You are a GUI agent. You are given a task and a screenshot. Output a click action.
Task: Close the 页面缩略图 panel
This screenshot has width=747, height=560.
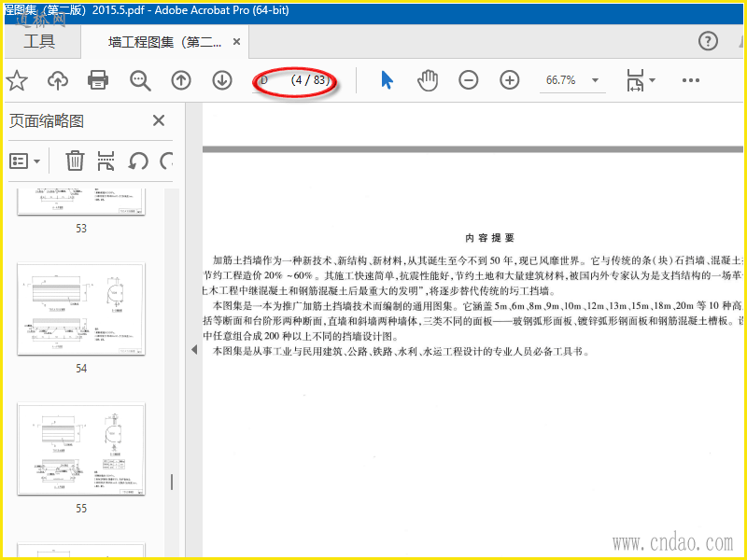159,120
